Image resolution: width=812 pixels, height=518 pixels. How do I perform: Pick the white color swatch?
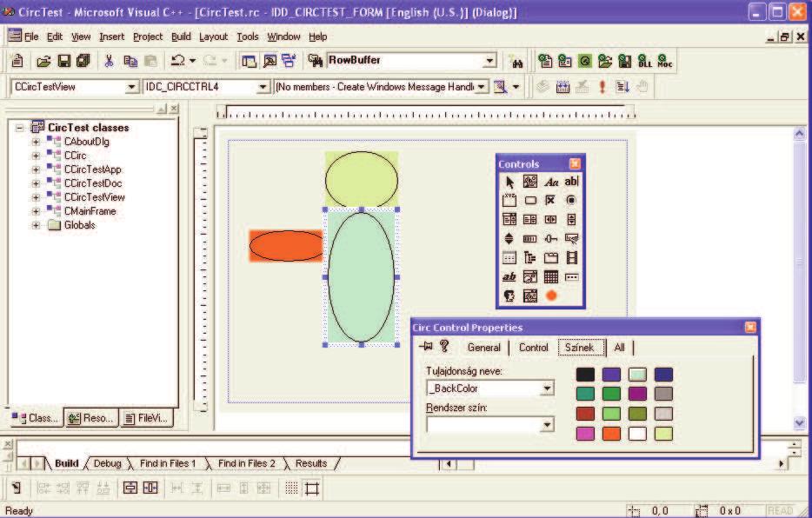(637, 433)
